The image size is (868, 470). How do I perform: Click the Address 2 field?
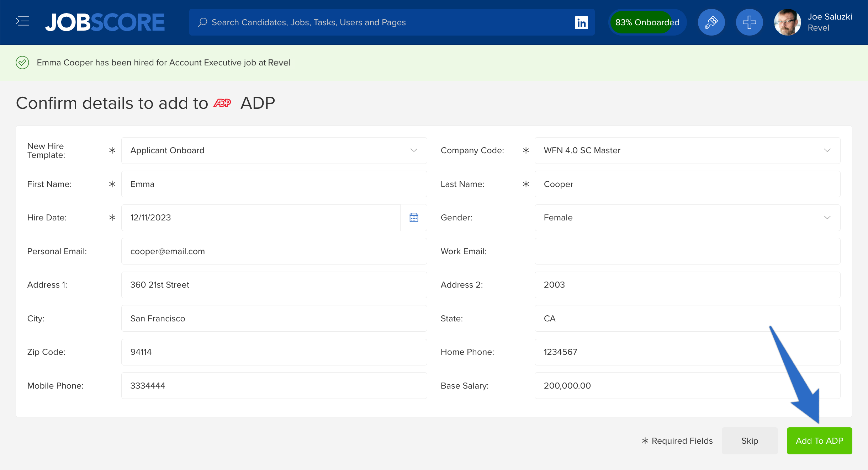(687, 285)
